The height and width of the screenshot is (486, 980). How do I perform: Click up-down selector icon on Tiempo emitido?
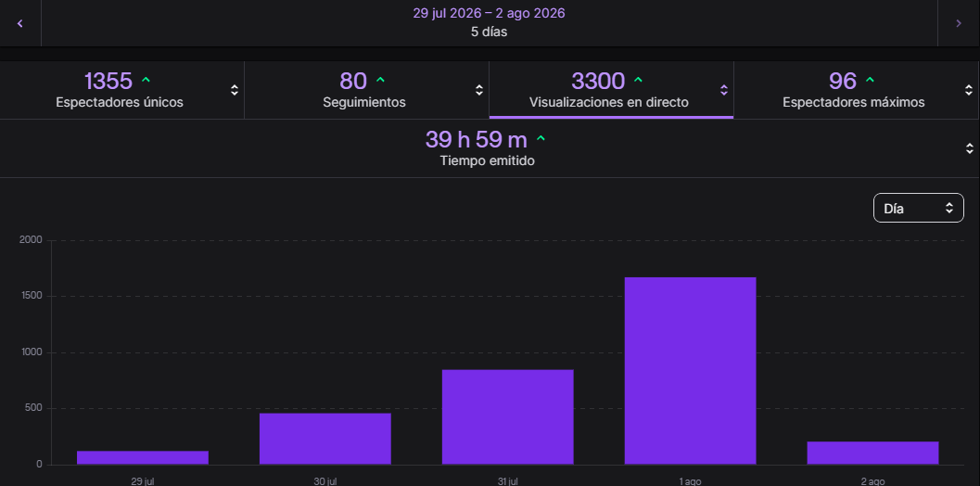pyautogui.click(x=970, y=149)
